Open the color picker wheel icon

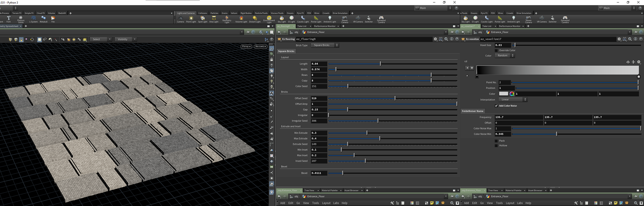click(x=512, y=94)
